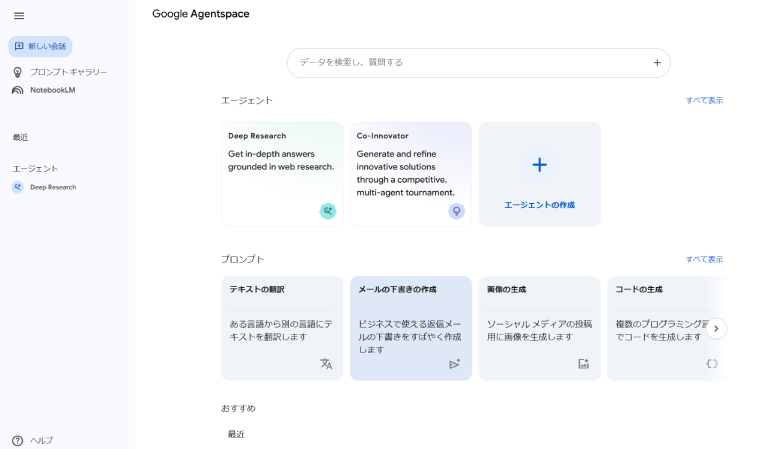Viewport: 780px width, 449px height.
Task: Start a new conversation with 新しい会話
Action: 41,46
